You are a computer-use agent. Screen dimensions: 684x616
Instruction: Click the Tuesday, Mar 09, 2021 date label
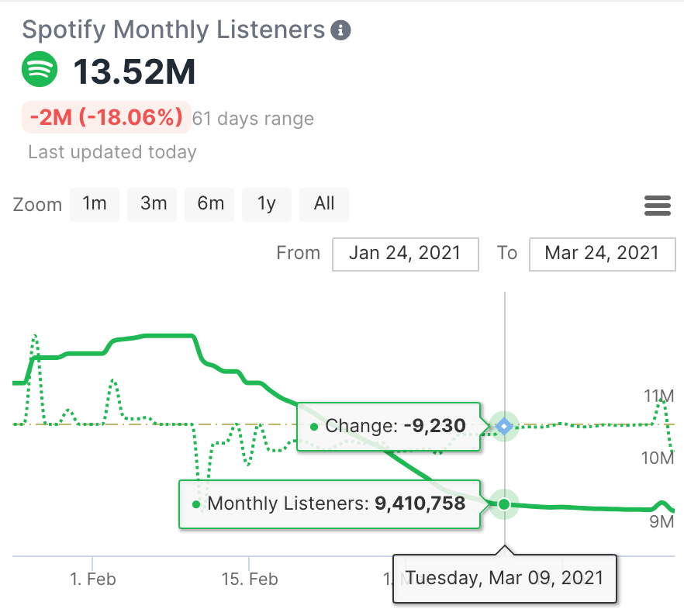coord(504,578)
